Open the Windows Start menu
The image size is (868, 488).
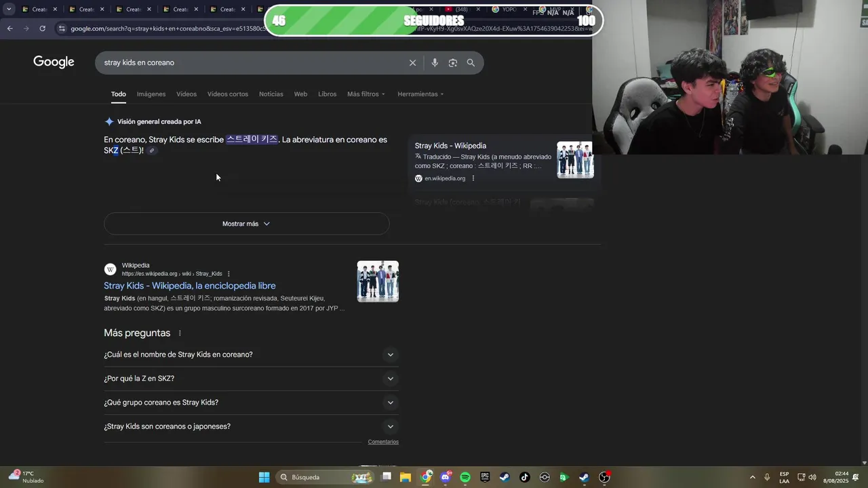[264, 477]
